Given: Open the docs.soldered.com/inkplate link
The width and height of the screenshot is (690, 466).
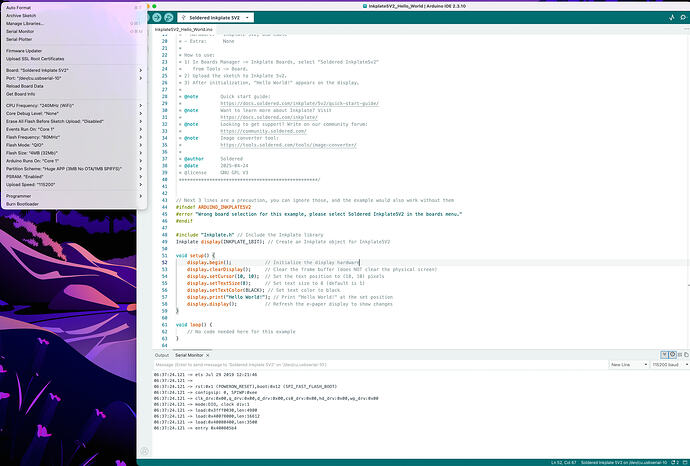Looking at the screenshot, I should click(269, 117).
